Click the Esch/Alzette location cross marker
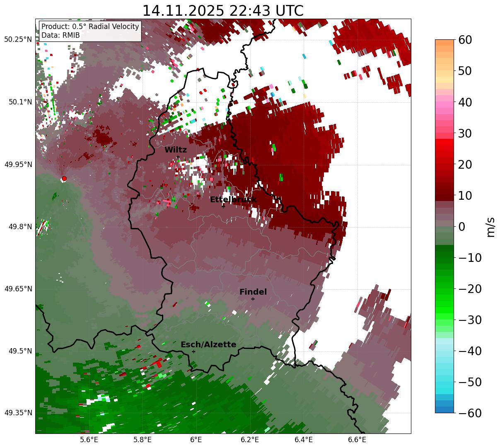500x448 pixels. [x=193, y=351]
